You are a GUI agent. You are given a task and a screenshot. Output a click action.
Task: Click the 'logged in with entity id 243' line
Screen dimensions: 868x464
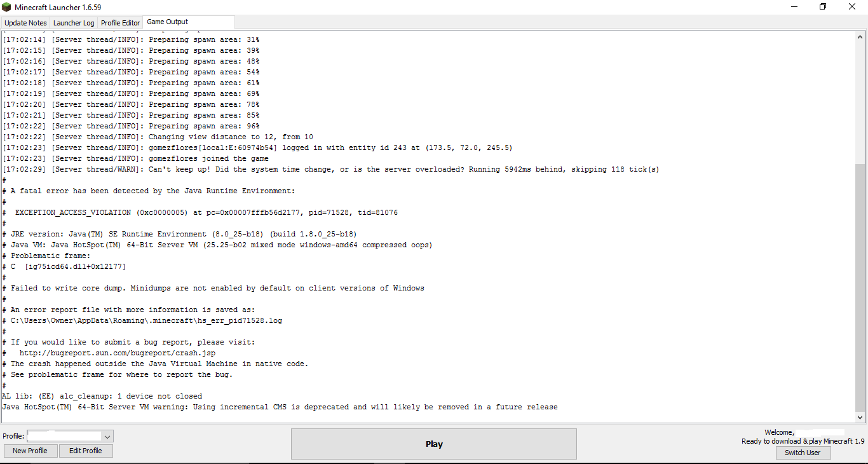pyautogui.click(x=257, y=147)
